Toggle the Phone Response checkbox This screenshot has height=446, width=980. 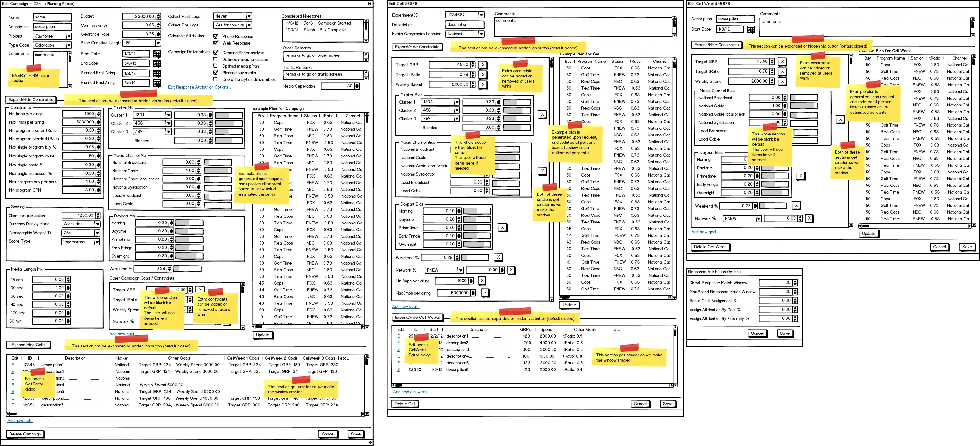tap(216, 37)
